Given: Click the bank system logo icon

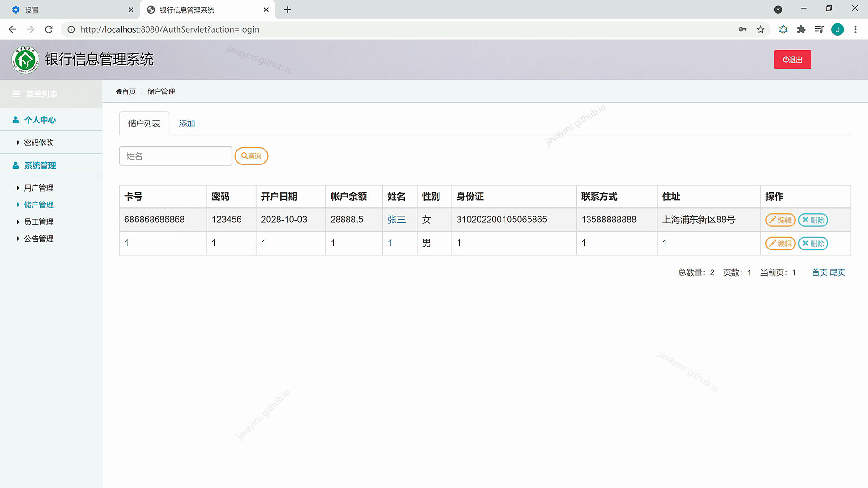Looking at the screenshot, I should click(25, 60).
